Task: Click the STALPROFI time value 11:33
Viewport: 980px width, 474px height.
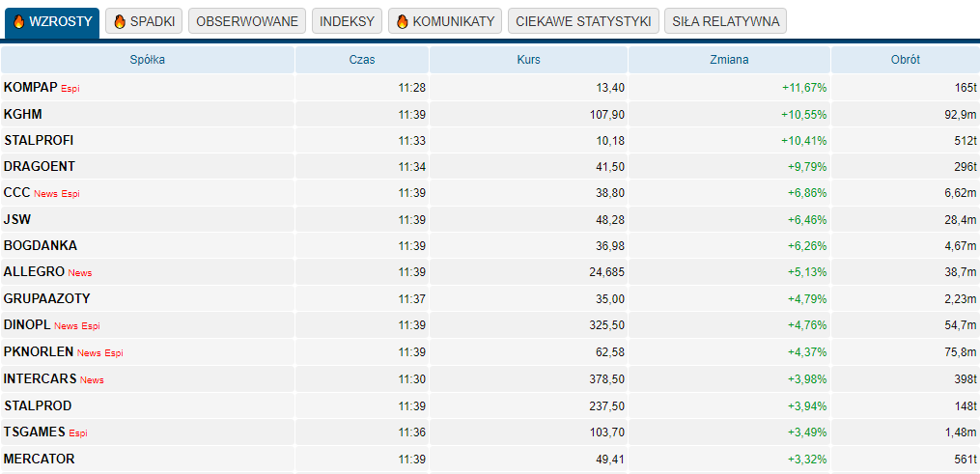Action: (412, 141)
